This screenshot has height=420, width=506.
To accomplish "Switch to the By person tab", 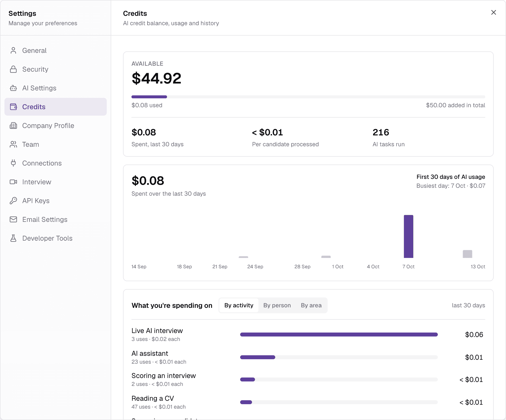I will tap(277, 305).
